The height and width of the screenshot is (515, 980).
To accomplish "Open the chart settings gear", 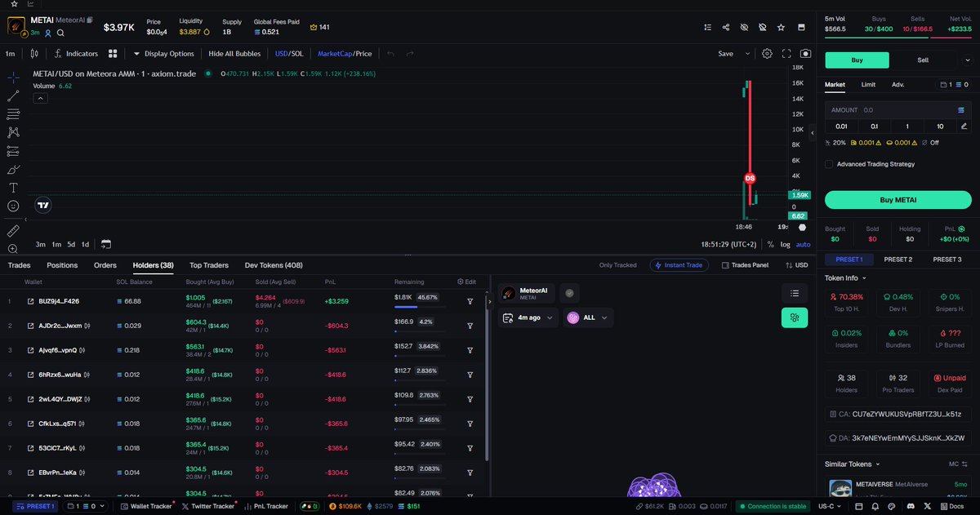I will tap(767, 54).
